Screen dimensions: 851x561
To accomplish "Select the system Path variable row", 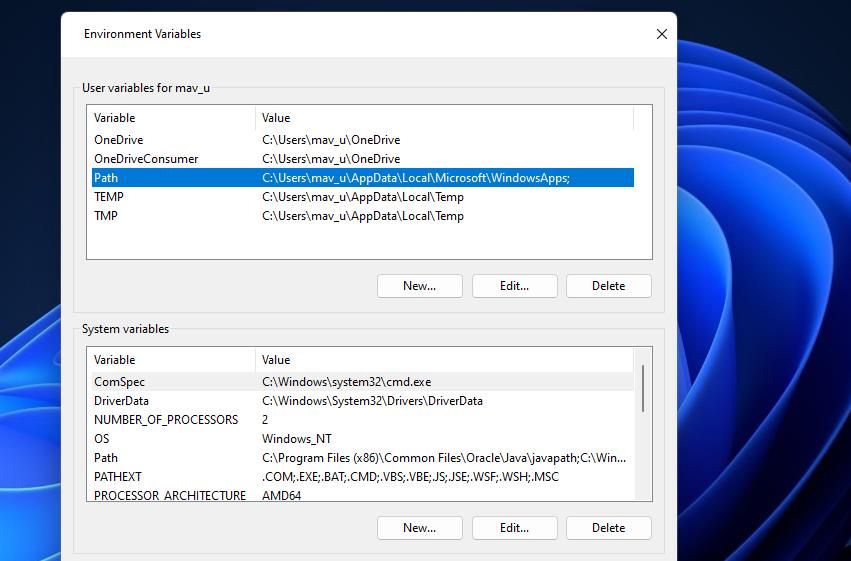I will pos(363,458).
